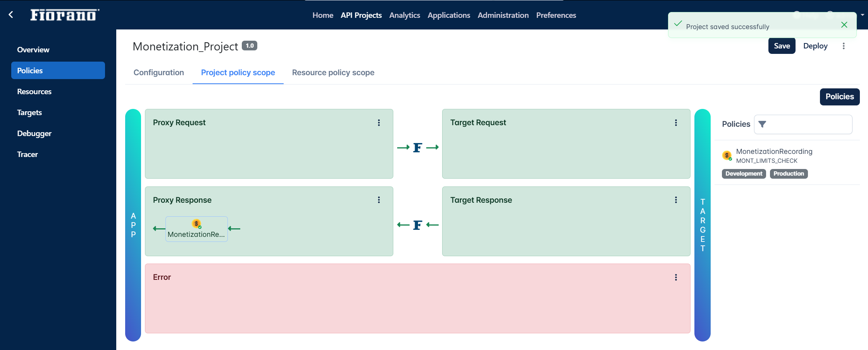
Task: Click the vertical TARGET bar label
Action: (x=703, y=225)
